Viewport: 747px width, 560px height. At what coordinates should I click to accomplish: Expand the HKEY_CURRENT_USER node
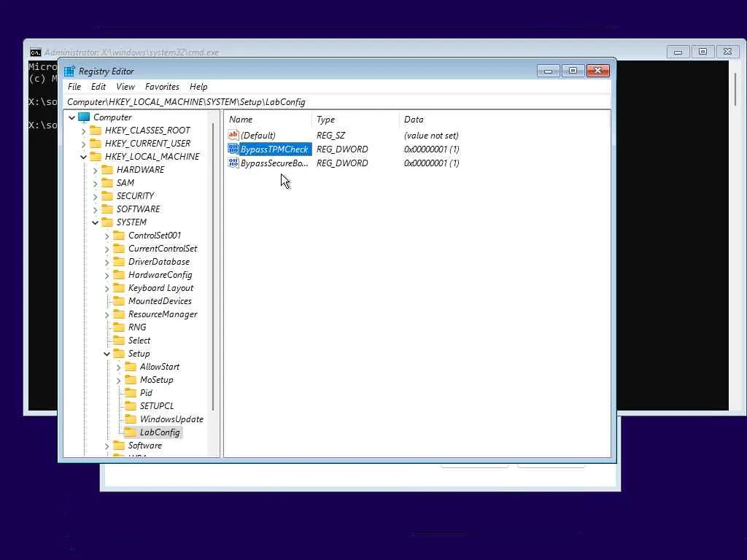84,144
